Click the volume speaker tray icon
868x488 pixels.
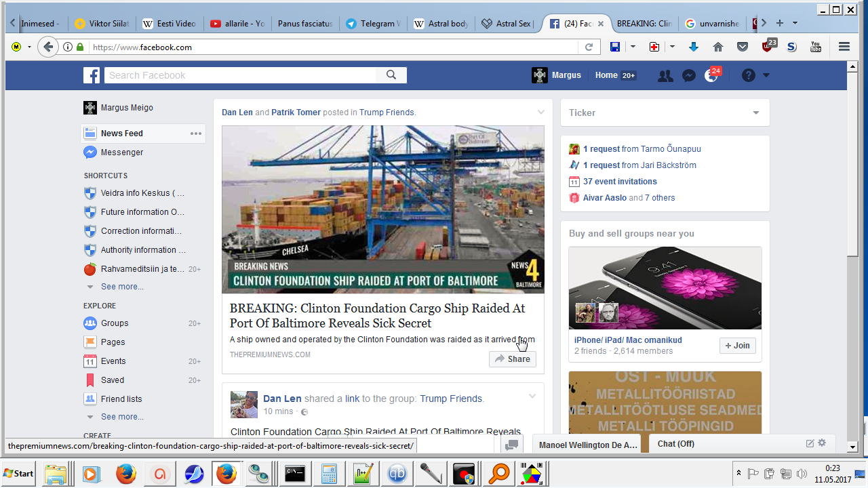802,473
